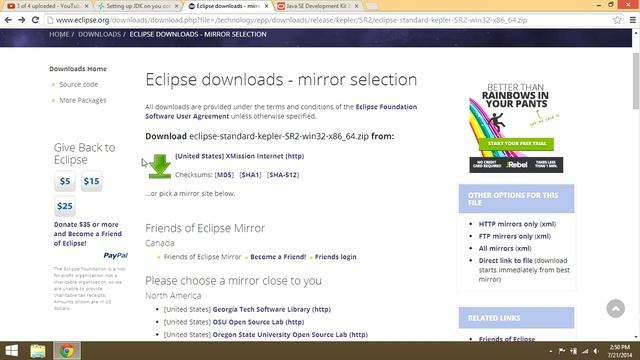This screenshot has width=640, height=360.
Task: Close the Setting up JDK tab
Action: 176,6
